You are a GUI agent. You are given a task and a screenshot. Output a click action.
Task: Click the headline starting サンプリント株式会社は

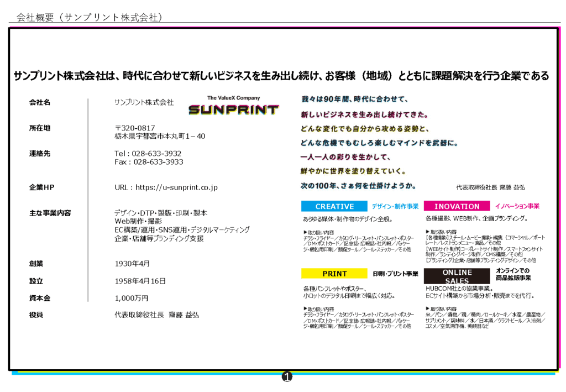pos(281,76)
